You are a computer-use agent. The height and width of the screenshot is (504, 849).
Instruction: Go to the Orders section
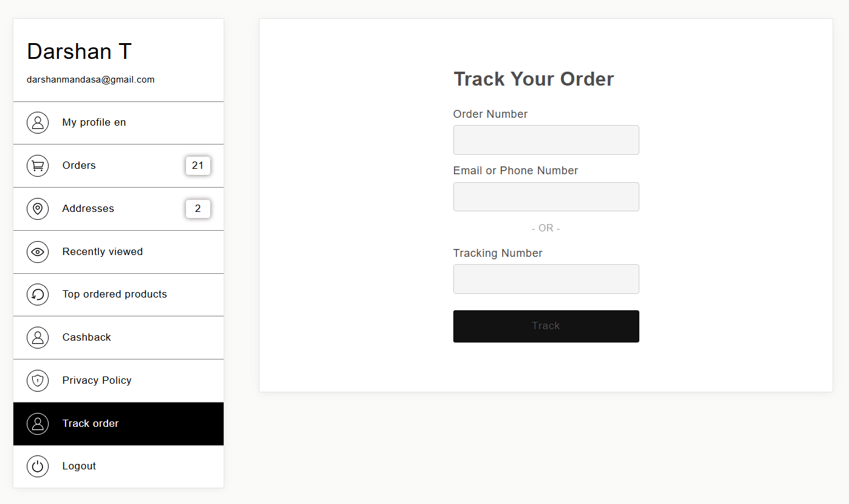(119, 166)
